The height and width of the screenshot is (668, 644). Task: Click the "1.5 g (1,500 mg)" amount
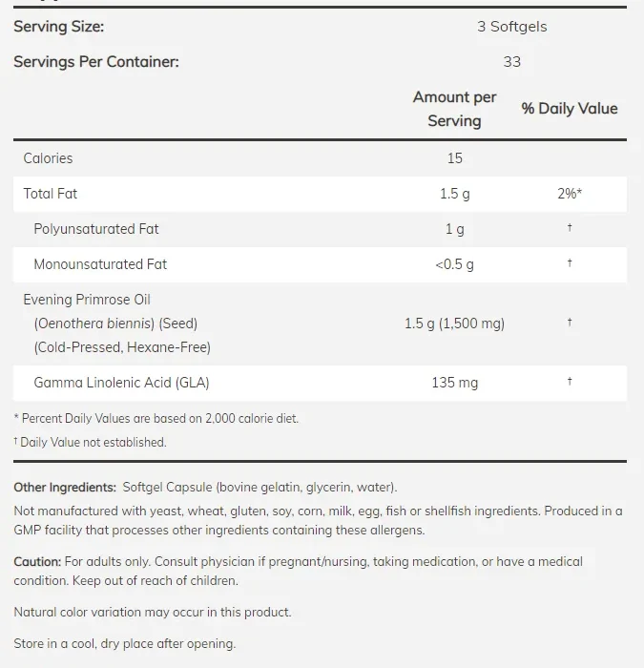click(454, 324)
